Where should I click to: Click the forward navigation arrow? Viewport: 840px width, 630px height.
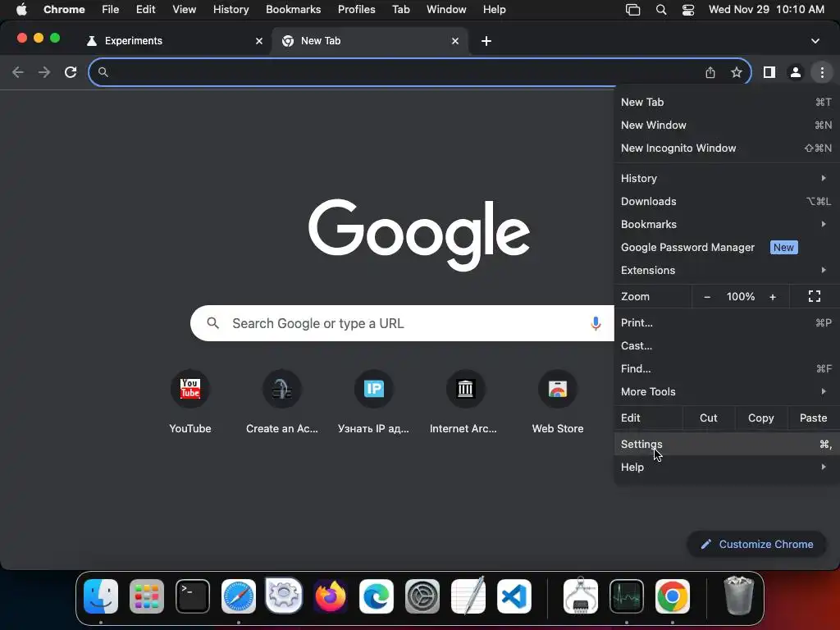click(x=44, y=72)
